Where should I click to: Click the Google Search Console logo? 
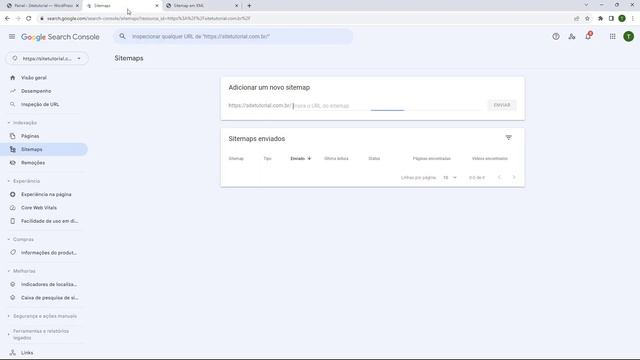coord(60,37)
